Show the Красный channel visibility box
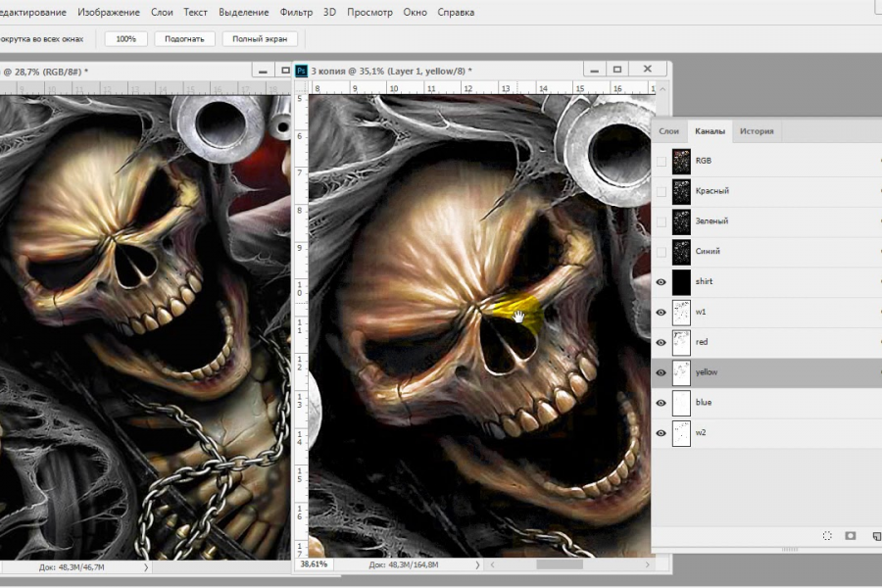 coord(661,191)
